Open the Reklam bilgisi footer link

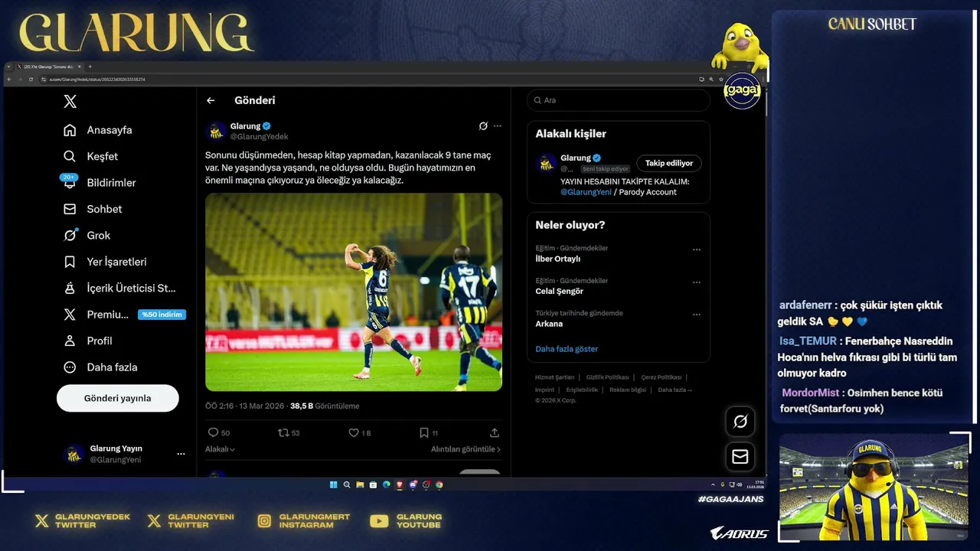pos(628,390)
